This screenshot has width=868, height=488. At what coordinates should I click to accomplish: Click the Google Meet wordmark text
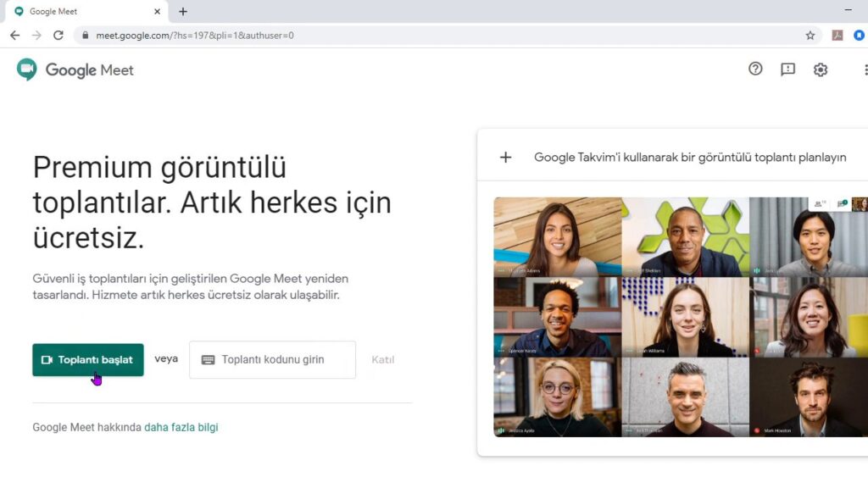(89, 70)
